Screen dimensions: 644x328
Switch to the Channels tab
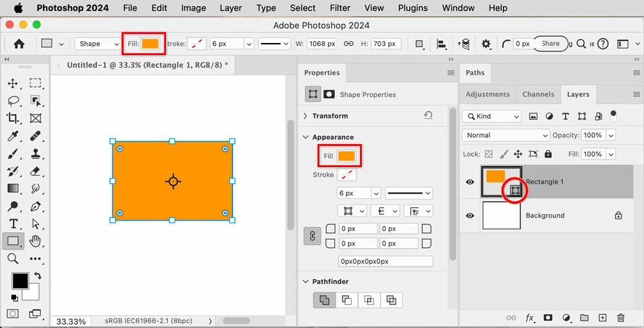pos(538,95)
